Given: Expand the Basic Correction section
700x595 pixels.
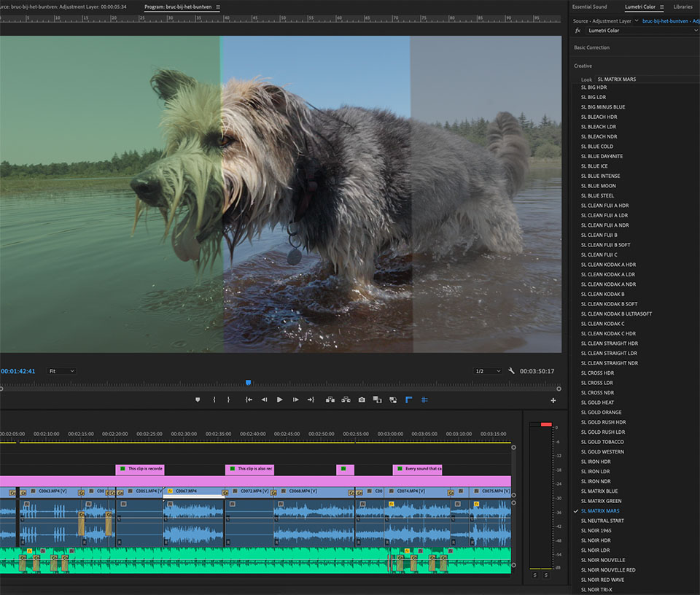Looking at the screenshot, I should click(x=591, y=47).
